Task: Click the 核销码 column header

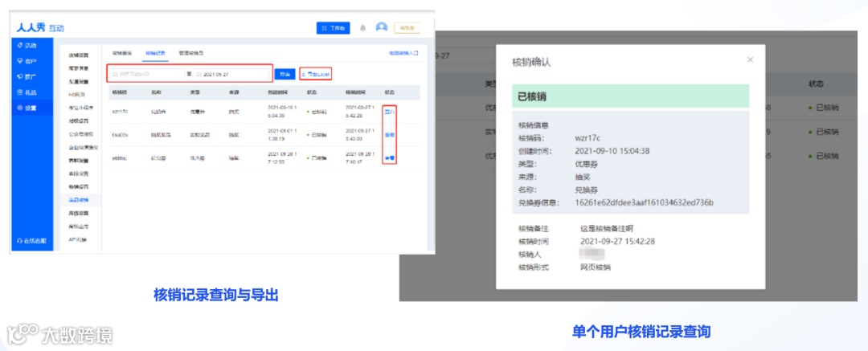Action: (119, 92)
